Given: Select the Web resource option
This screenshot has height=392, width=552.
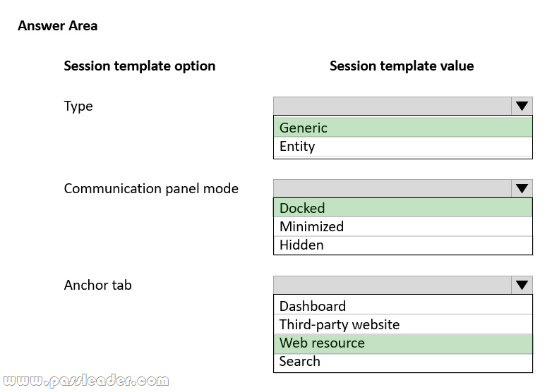Looking at the screenshot, I should (x=402, y=343).
